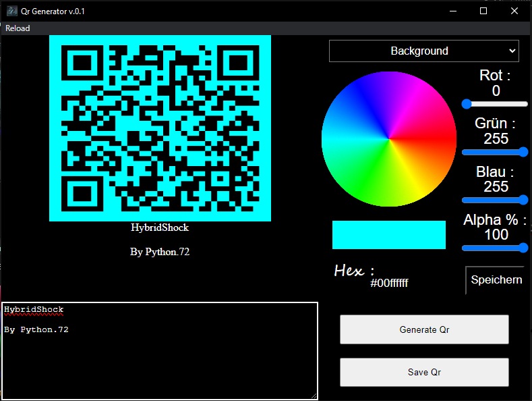Viewport: 532px width, 401px height.
Task: Click the Blau slider handle
Action: (523, 200)
